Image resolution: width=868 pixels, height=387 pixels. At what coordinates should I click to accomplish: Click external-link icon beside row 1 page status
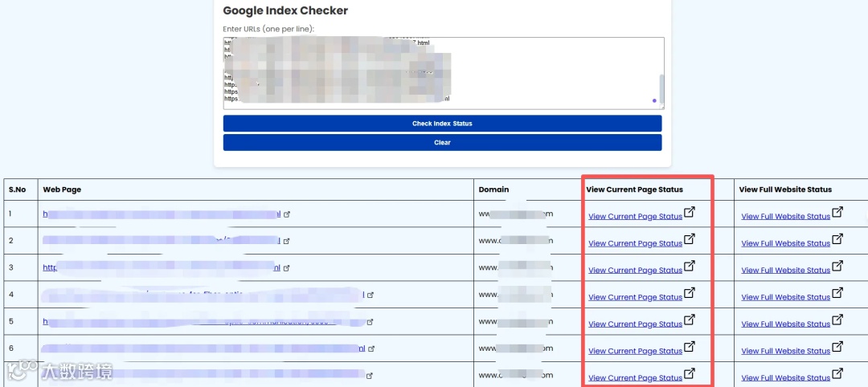pyautogui.click(x=690, y=212)
